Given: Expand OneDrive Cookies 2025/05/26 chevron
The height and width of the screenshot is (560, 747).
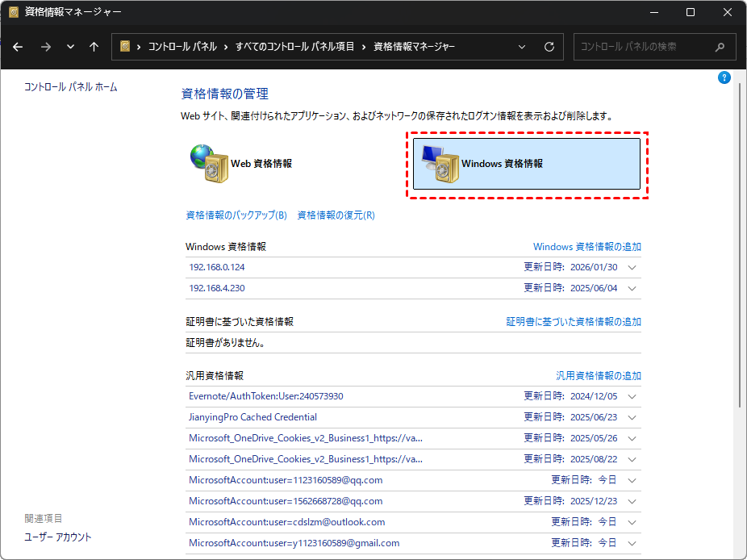Looking at the screenshot, I should point(632,438).
